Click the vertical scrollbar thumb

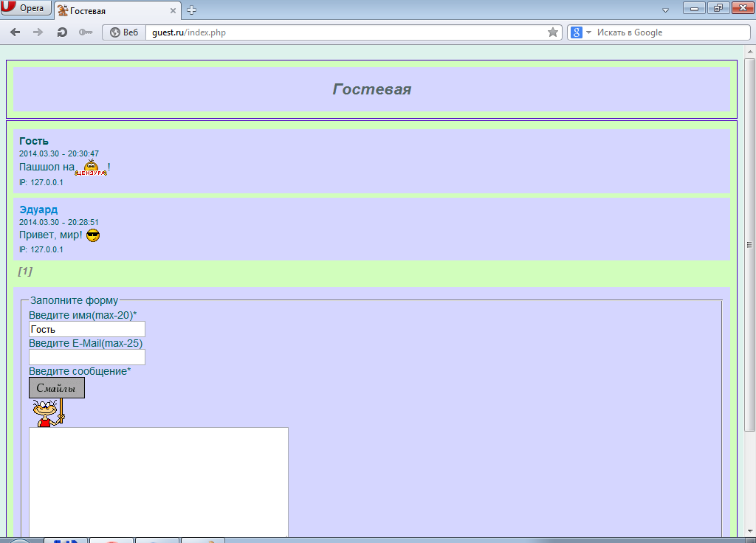[x=750, y=245]
